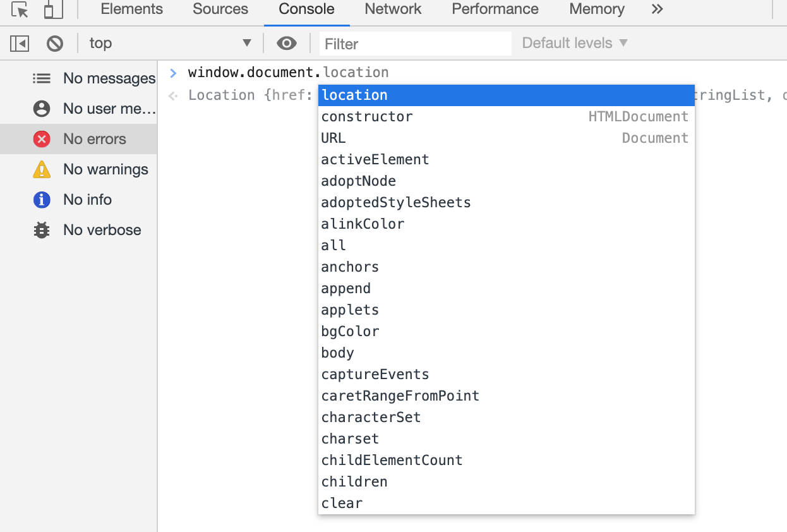Select the No errors sidebar row
This screenshot has width=787, height=532.
pyautogui.click(x=78, y=139)
